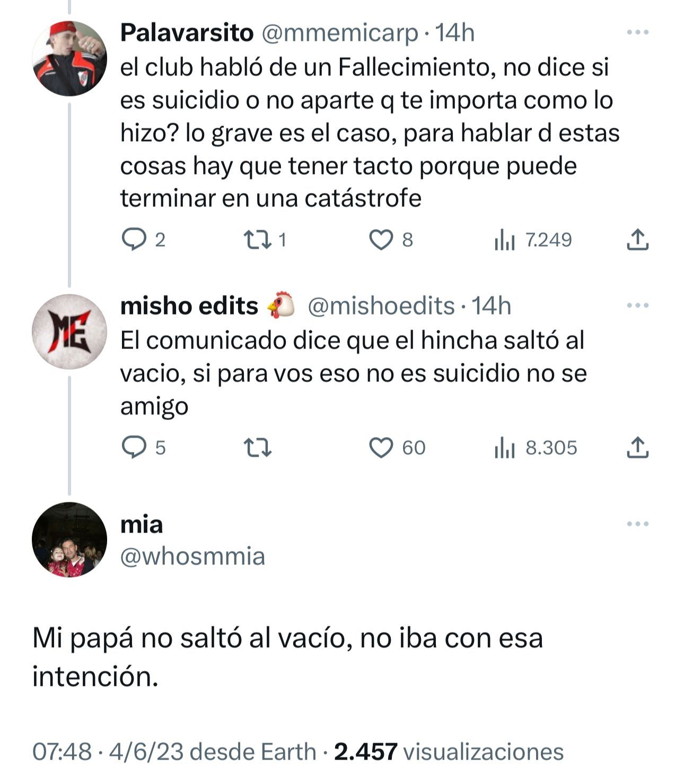Click the 2.457 visualizaciones count
Screen dimensions: 684x784
point(448,752)
